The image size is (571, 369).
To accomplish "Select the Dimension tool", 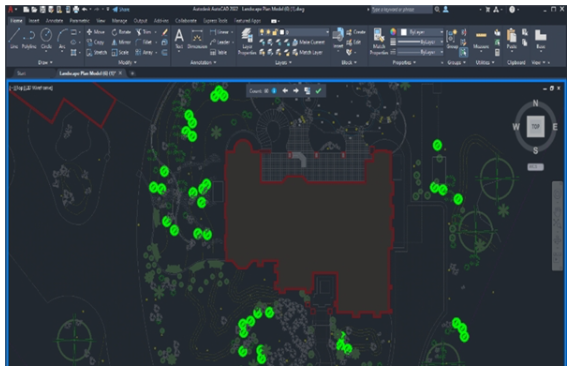I will tap(197, 38).
